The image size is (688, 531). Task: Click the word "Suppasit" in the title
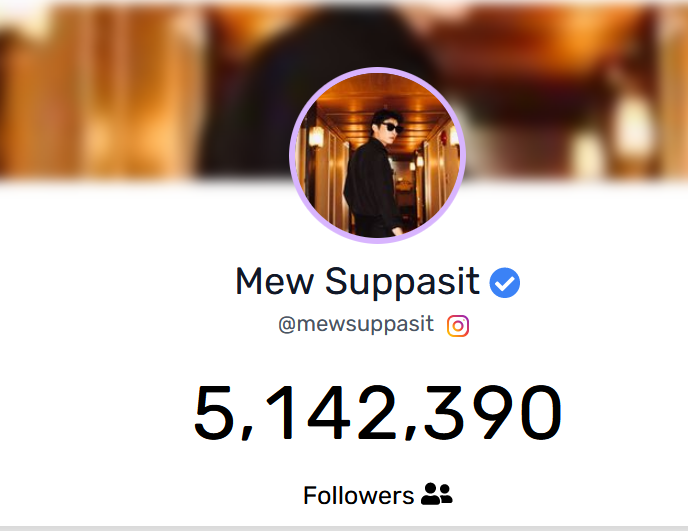click(x=402, y=283)
